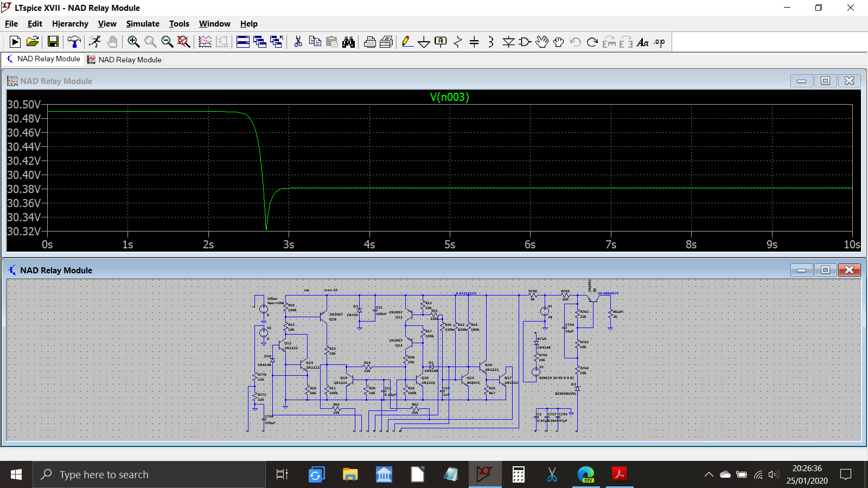
Task: Select the Zoom out magnifier tool
Action: [167, 42]
